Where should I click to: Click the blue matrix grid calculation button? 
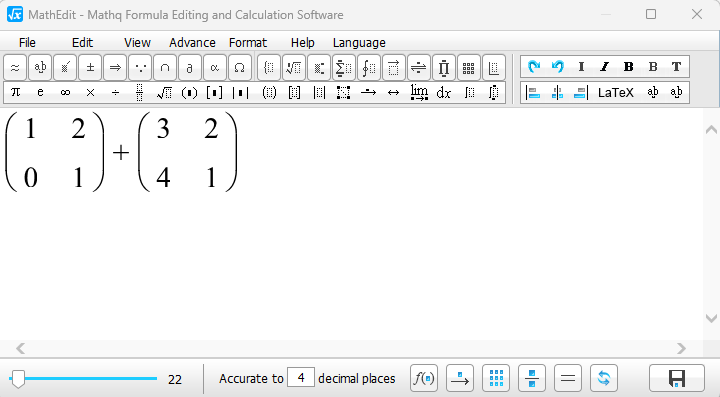click(x=496, y=379)
